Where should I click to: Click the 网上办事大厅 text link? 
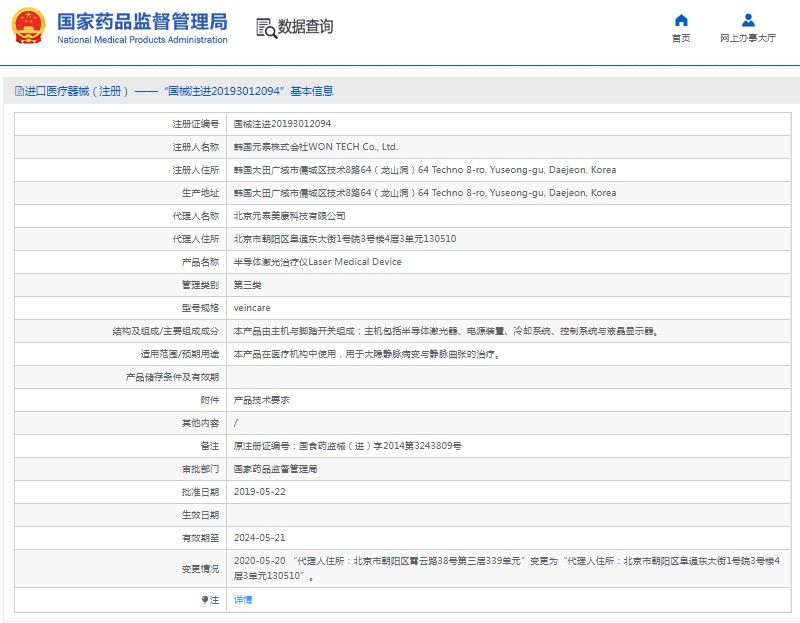pyautogui.click(x=748, y=38)
